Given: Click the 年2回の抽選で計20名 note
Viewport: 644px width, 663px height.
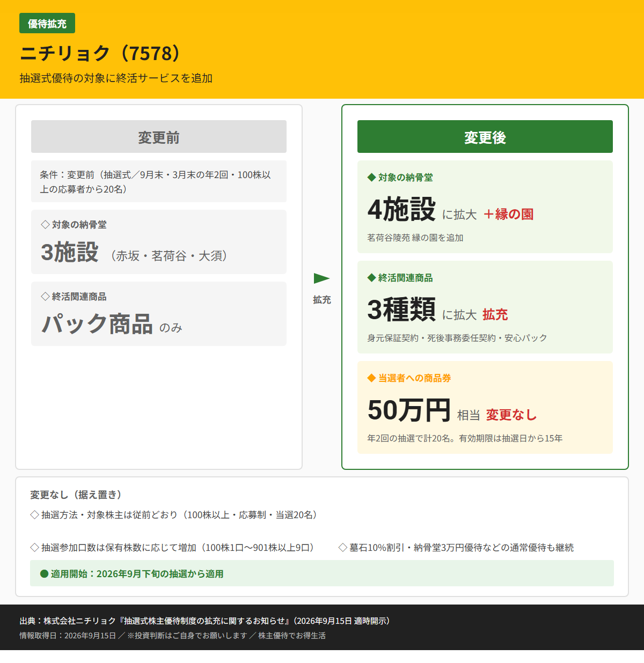Looking at the screenshot, I should pos(465,438).
